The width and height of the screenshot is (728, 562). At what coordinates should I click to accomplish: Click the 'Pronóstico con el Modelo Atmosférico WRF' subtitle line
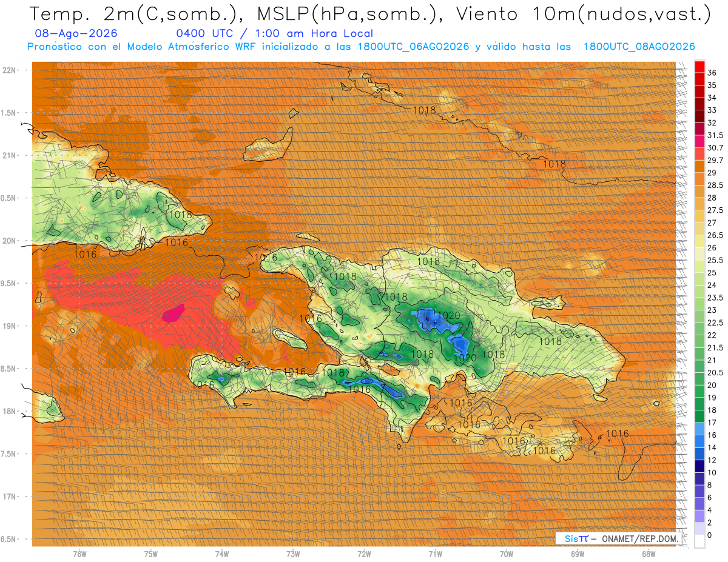[x=361, y=47]
